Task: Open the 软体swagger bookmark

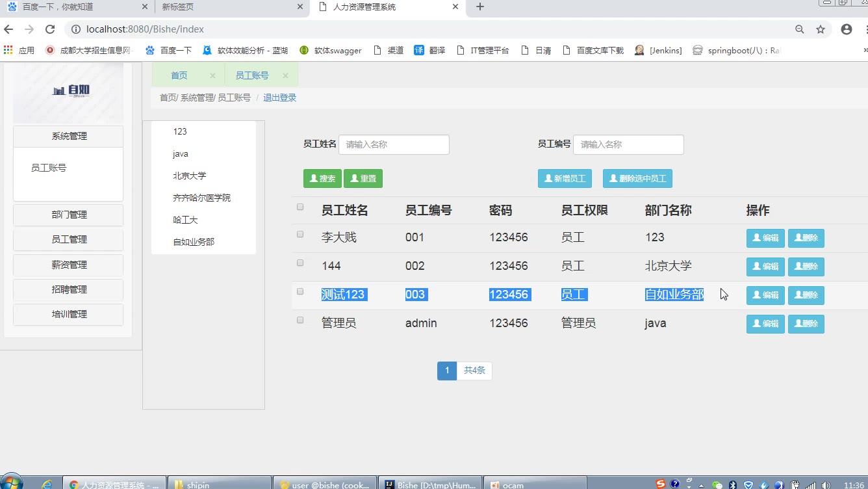Action: click(331, 50)
